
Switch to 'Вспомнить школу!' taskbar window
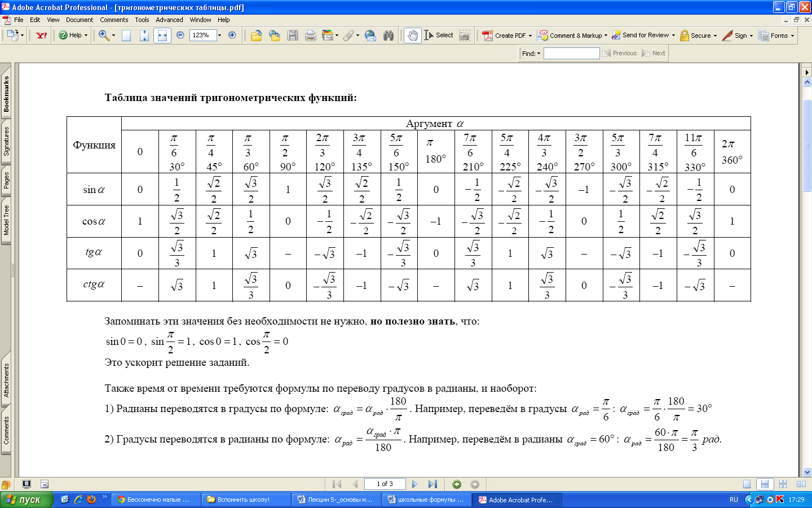pyautogui.click(x=246, y=500)
